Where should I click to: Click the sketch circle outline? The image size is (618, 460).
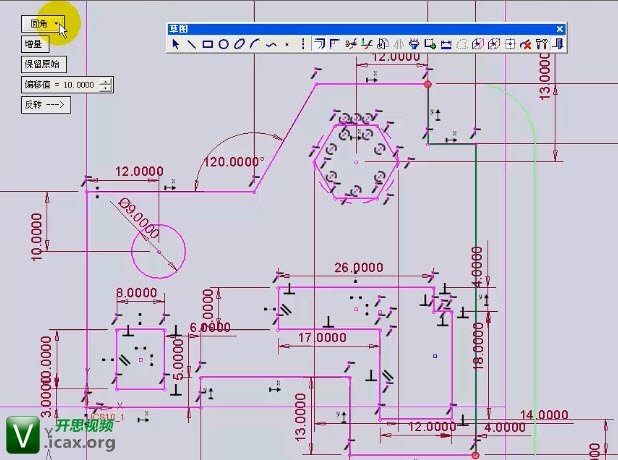[x=158, y=278]
